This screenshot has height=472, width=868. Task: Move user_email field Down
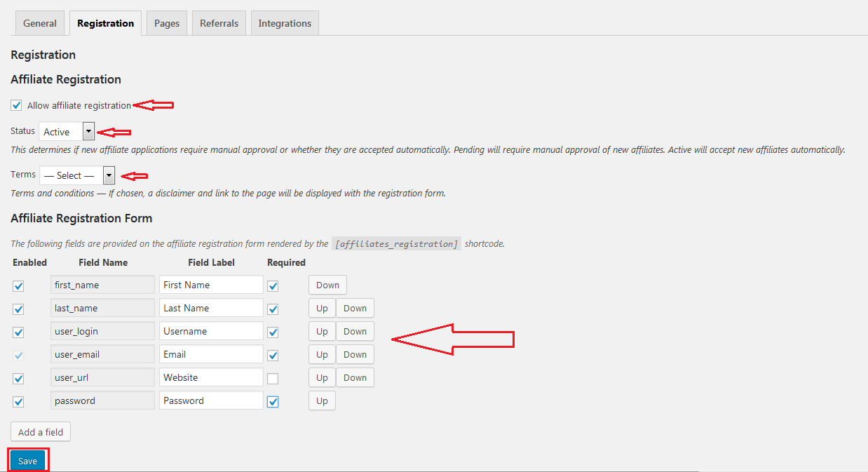coord(355,354)
